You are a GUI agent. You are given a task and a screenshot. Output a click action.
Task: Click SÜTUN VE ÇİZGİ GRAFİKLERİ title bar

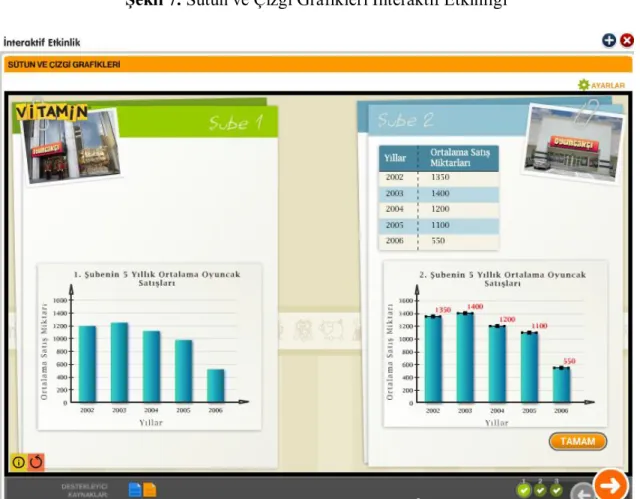(318, 64)
